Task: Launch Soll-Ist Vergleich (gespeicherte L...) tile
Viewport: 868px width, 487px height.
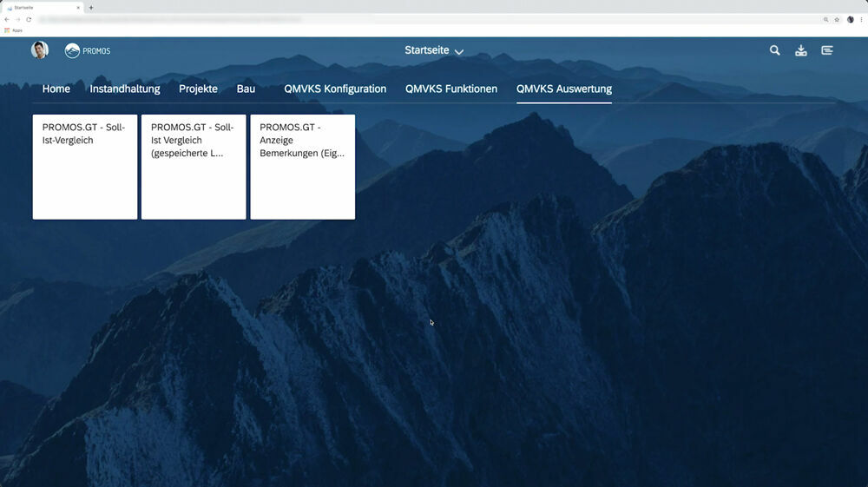Action: (x=194, y=167)
